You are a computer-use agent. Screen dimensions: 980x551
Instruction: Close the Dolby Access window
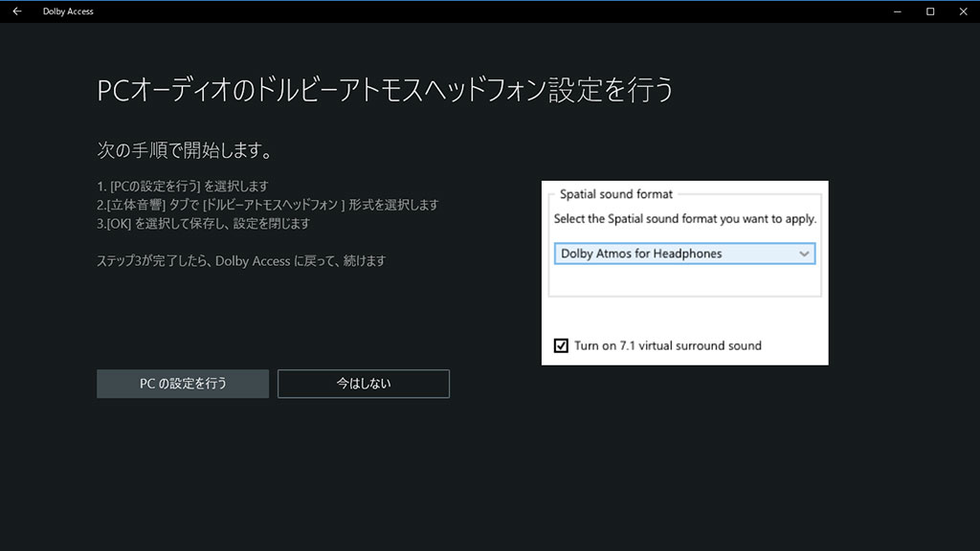pyautogui.click(x=963, y=11)
